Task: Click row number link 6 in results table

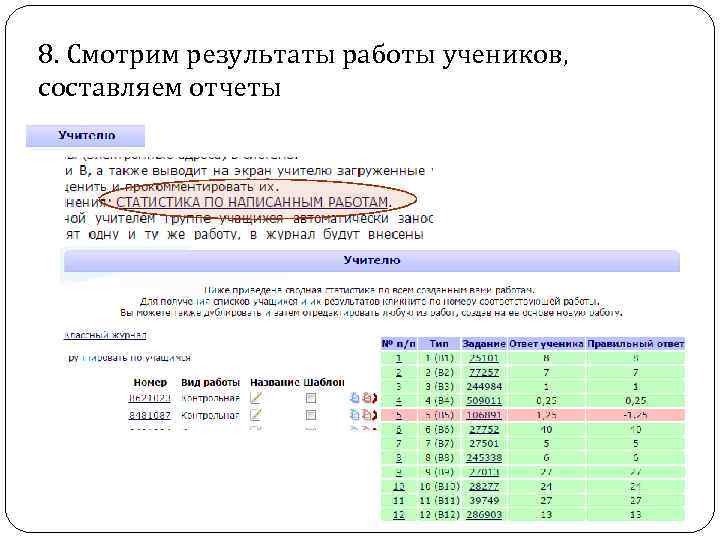Action: point(399,429)
